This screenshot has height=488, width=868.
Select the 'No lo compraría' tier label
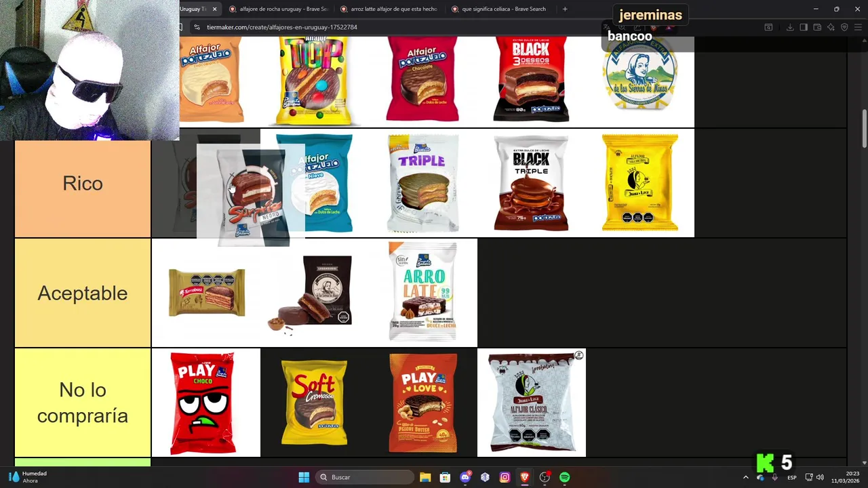(83, 403)
